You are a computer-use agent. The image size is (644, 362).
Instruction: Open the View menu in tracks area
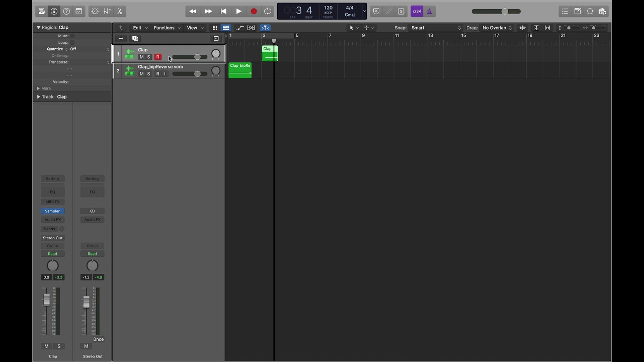195,28
